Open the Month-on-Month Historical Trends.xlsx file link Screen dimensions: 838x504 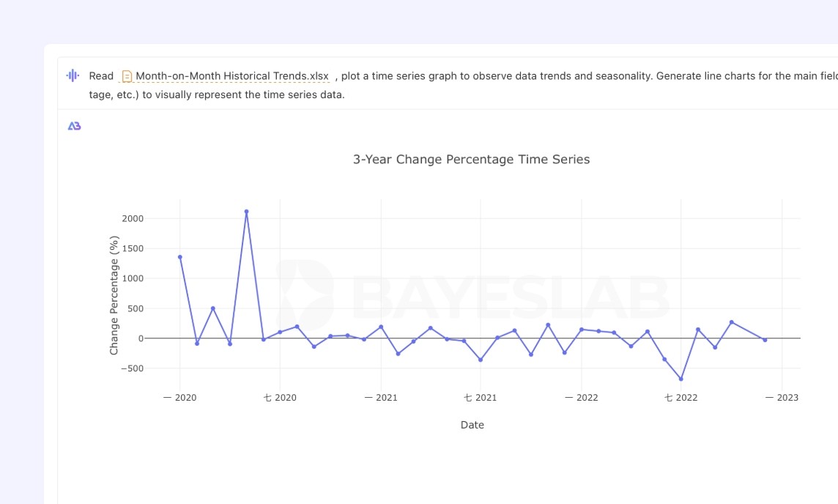(x=232, y=76)
